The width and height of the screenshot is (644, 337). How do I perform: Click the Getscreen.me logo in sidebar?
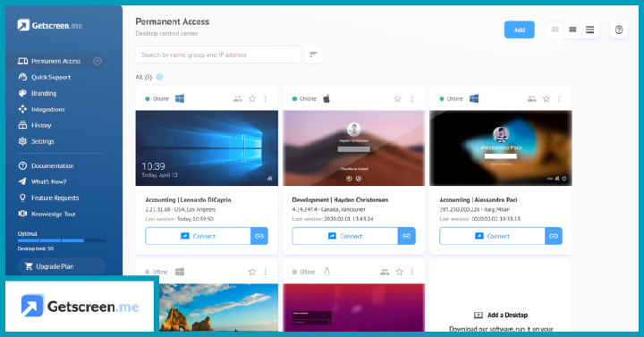[50, 25]
